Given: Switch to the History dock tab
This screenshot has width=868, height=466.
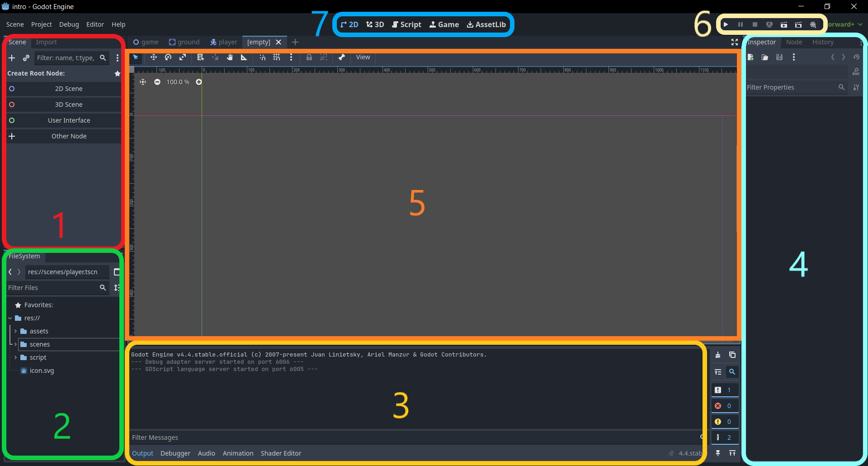Looking at the screenshot, I should (823, 42).
